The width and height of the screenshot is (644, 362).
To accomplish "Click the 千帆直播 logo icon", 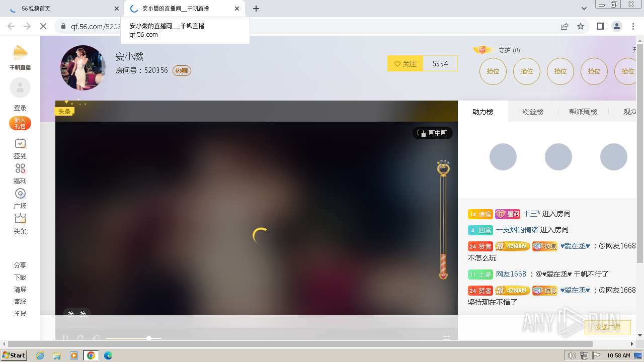I will click(20, 57).
